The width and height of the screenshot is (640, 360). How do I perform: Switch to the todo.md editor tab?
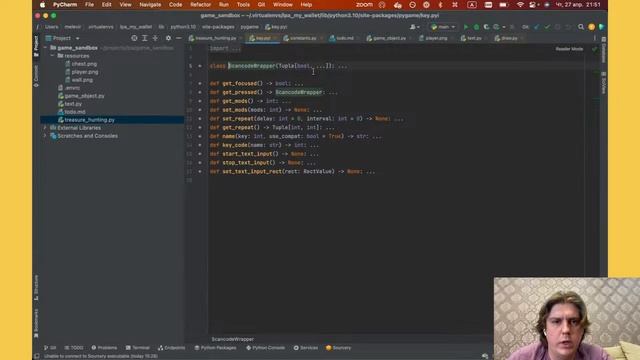tap(344, 38)
